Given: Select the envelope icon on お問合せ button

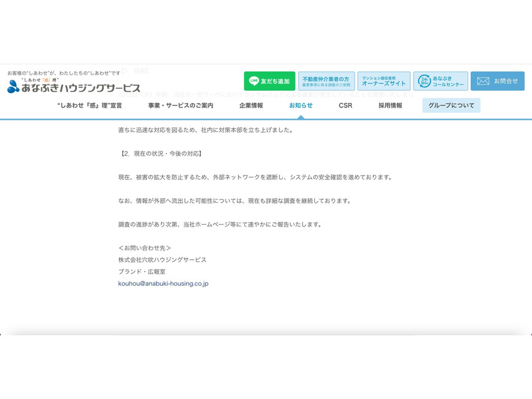Looking at the screenshot, I should (483, 80).
